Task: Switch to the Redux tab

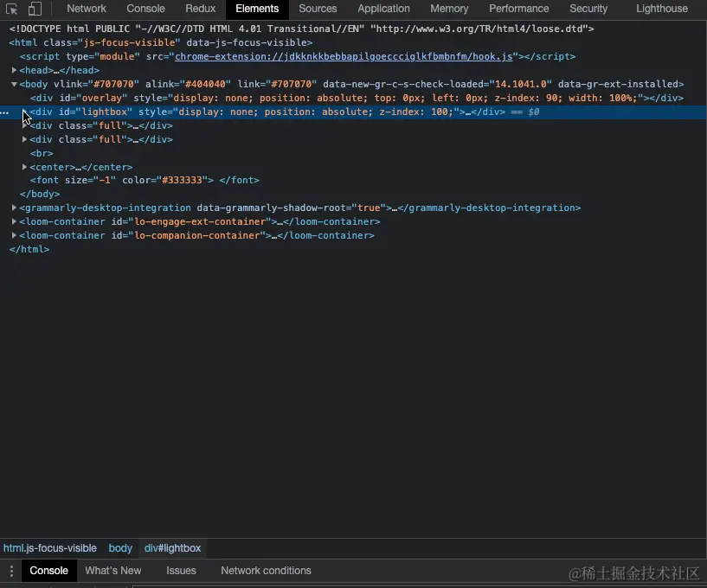Action: (200, 9)
